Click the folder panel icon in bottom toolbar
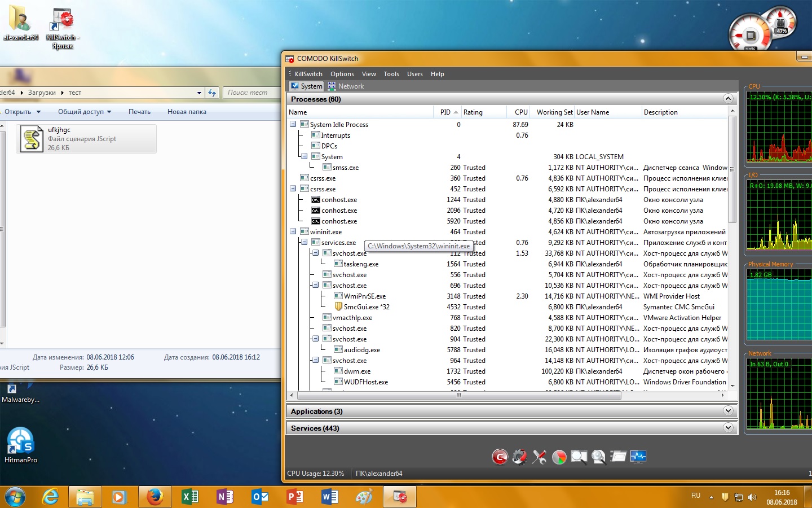Screen dimensions: 812x508 click(618, 457)
